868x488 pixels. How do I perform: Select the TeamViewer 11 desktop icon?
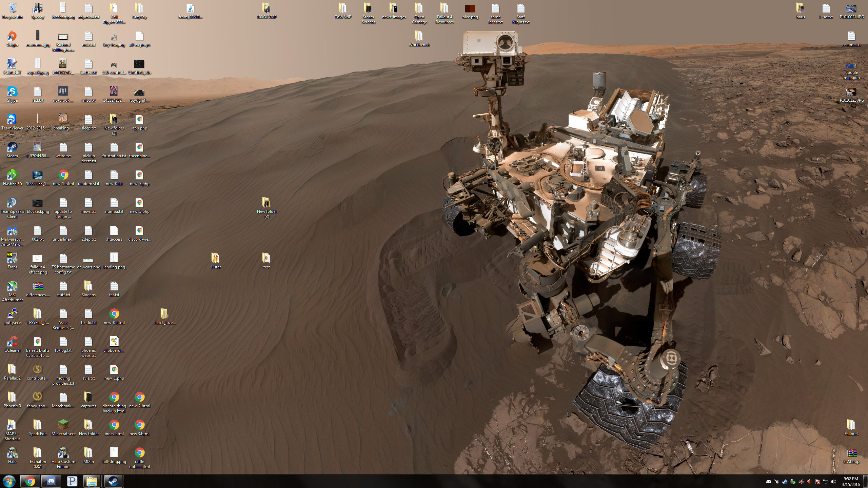click(13, 124)
